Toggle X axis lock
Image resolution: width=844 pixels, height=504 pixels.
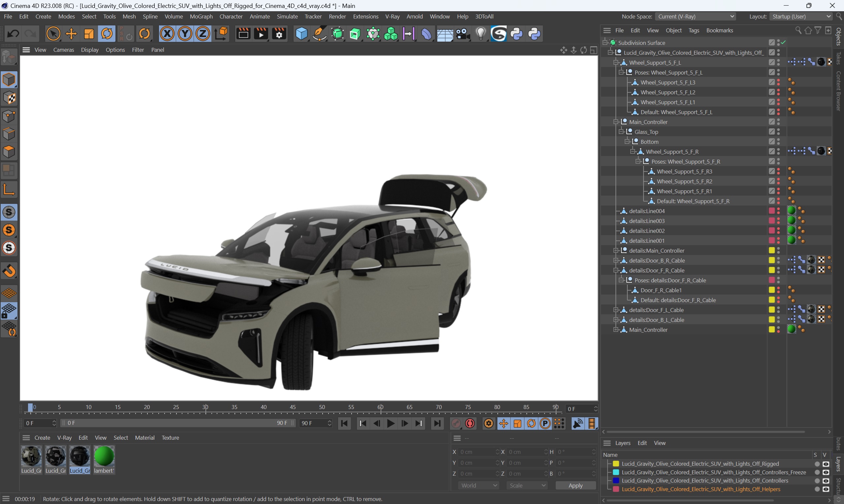pos(167,34)
